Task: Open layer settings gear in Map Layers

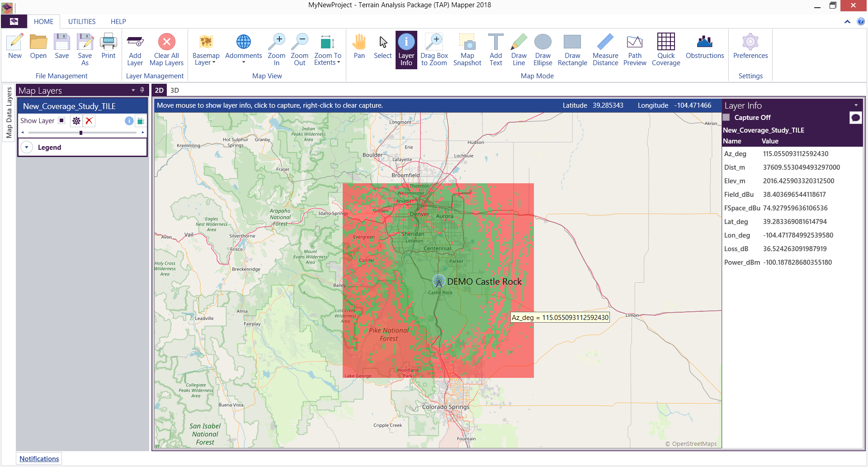Action: coord(76,121)
